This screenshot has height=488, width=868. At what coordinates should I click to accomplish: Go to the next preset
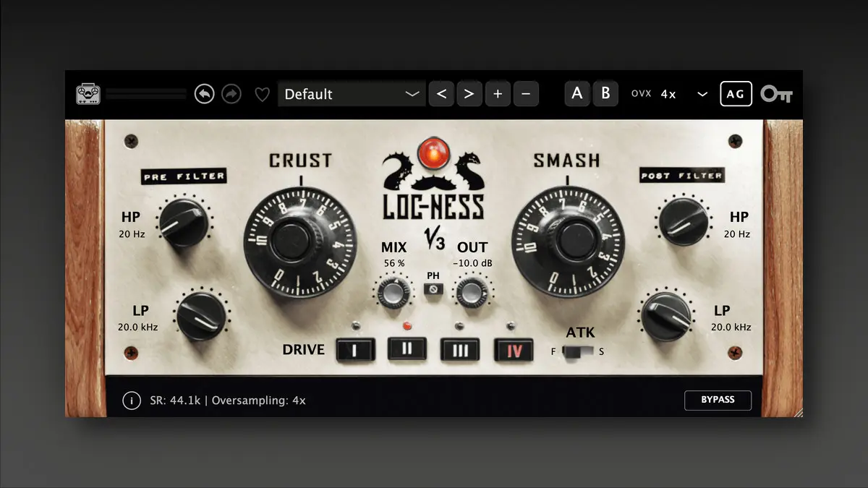(x=469, y=94)
